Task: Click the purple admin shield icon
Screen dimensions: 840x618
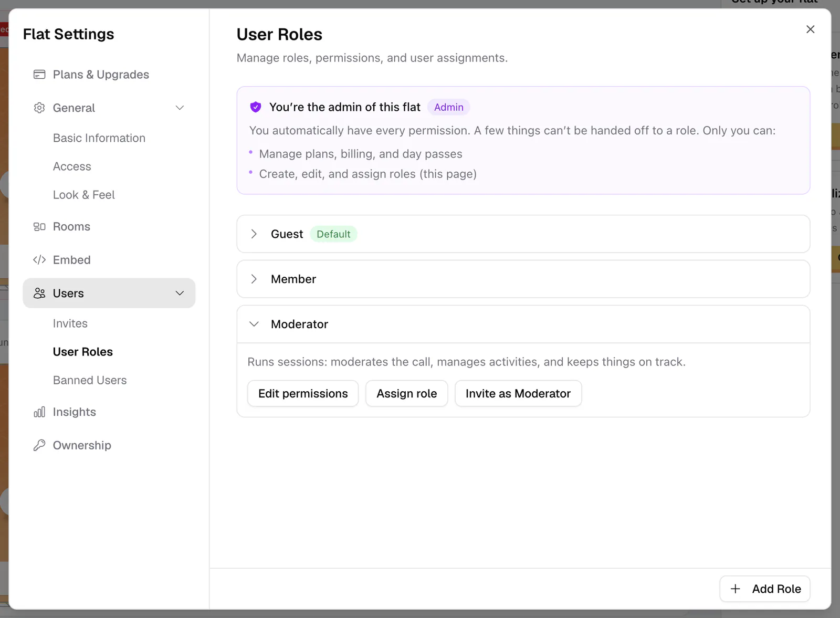Action: point(256,107)
